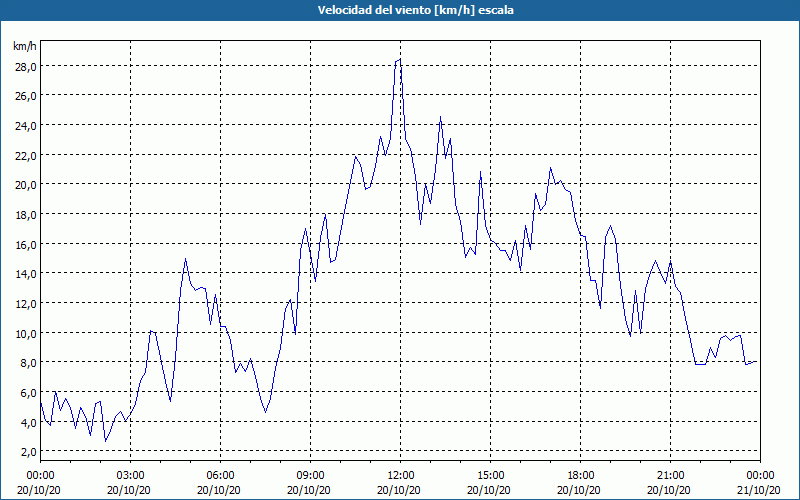Screen dimensions: 800x500
Task: Select the 6,0 y-axis label
Action: point(27,392)
